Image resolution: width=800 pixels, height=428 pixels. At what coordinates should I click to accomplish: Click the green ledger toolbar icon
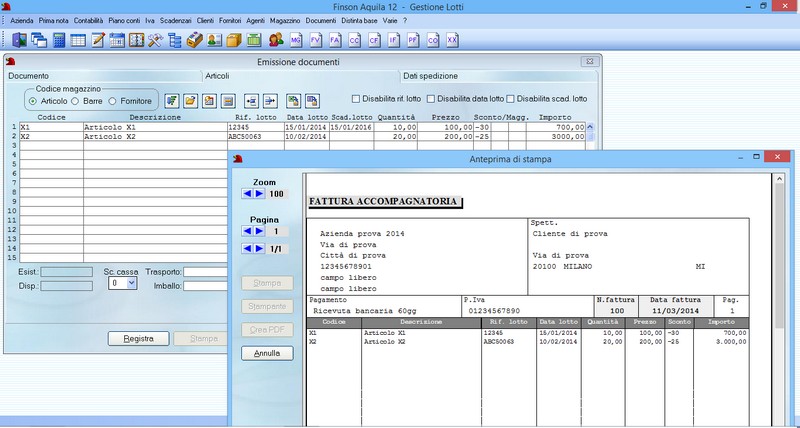[254, 40]
